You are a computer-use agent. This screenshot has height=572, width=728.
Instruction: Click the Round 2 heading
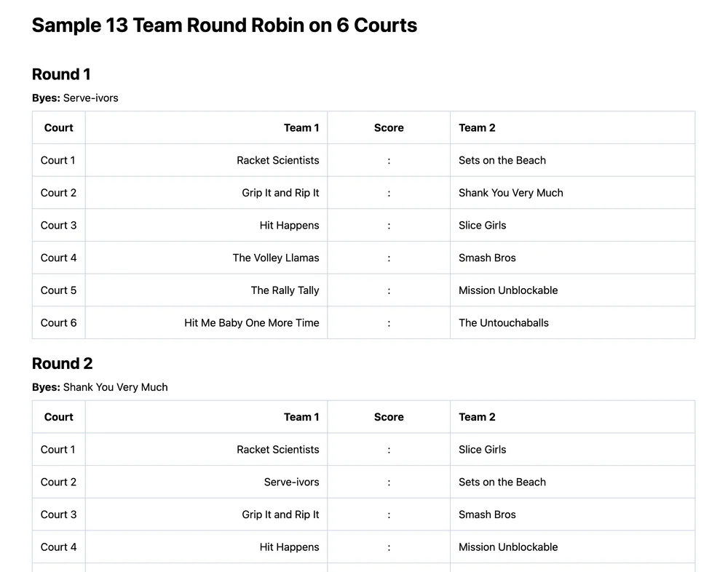pyautogui.click(x=62, y=364)
